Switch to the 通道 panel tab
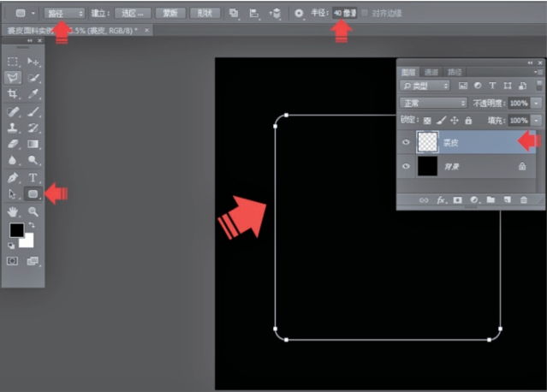This screenshot has height=392, width=547. (x=431, y=72)
